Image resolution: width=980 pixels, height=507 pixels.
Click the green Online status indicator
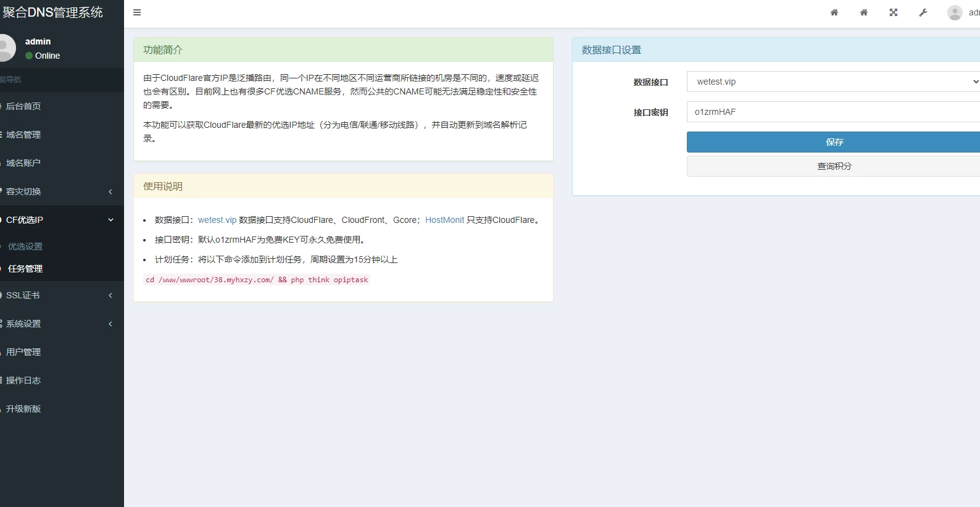click(29, 56)
